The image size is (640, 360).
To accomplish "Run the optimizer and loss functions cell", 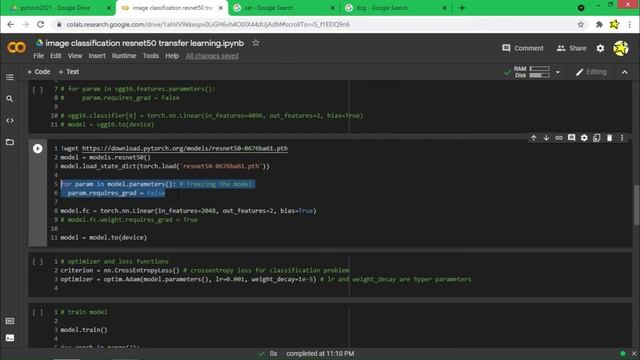I will point(38,262).
